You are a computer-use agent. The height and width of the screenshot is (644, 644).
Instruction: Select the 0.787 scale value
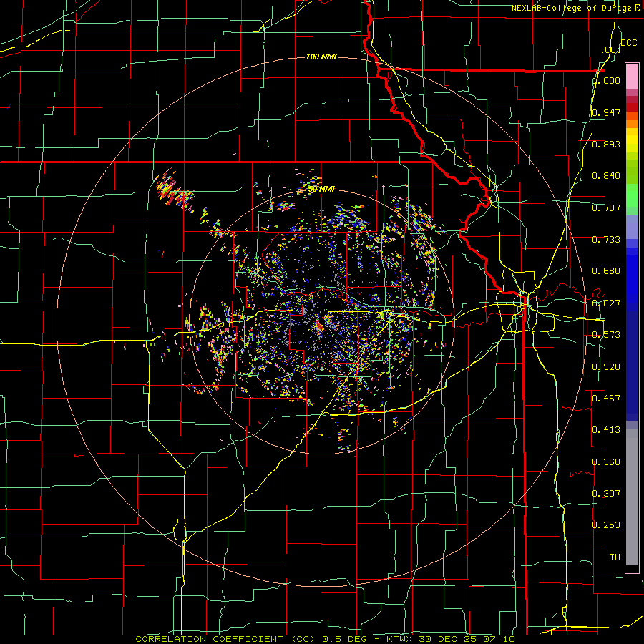click(x=606, y=208)
